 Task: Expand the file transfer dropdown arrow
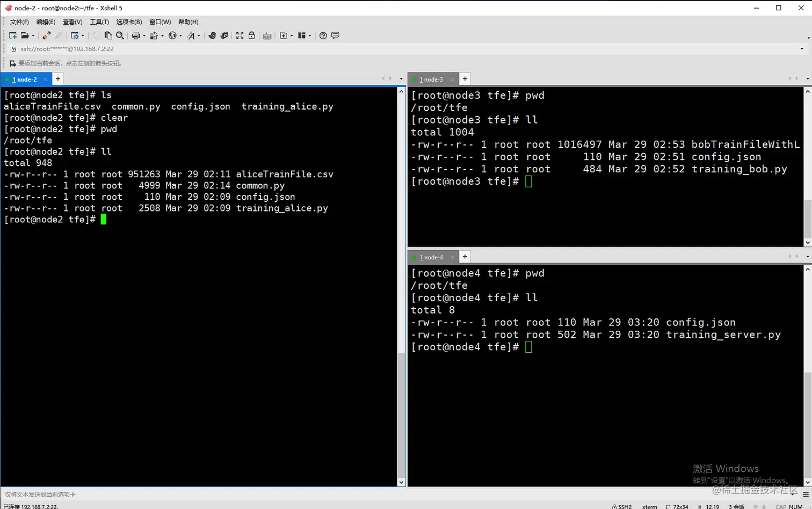[x=162, y=36]
